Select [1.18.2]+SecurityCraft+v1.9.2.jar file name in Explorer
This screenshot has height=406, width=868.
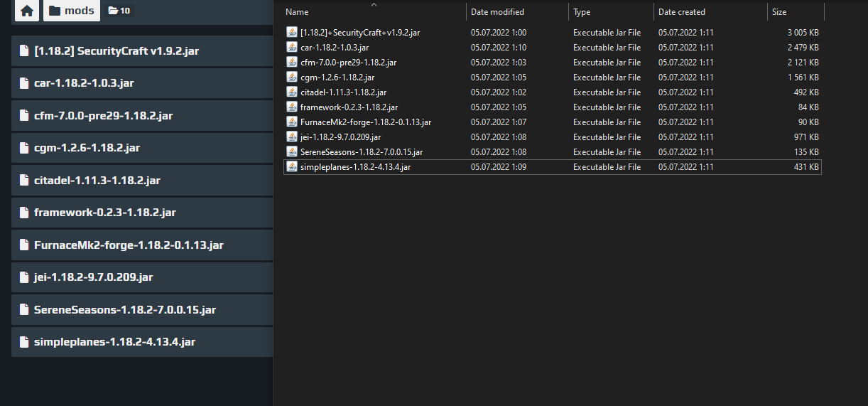coord(360,33)
